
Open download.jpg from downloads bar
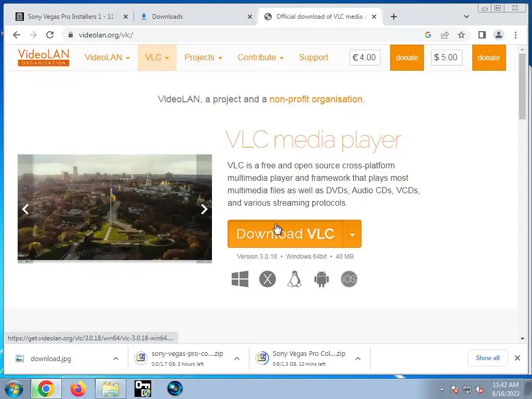coord(50,358)
